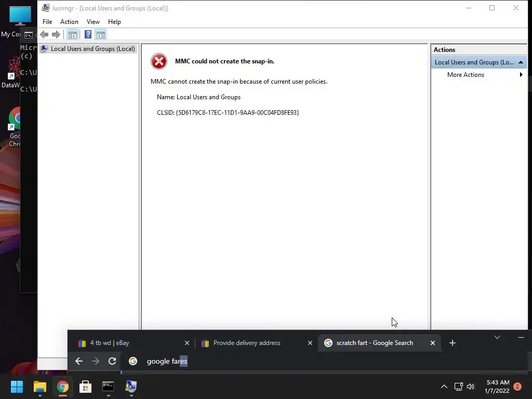Image resolution: width=532 pixels, height=399 pixels.
Task: Open the Windows Start menu
Action: click(x=17, y=387)
